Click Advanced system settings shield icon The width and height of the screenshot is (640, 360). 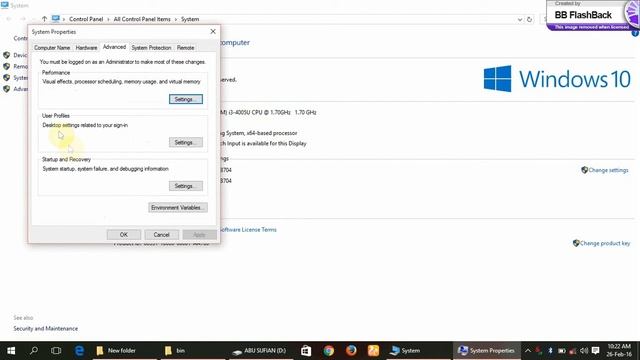click(x=6, y=89)
